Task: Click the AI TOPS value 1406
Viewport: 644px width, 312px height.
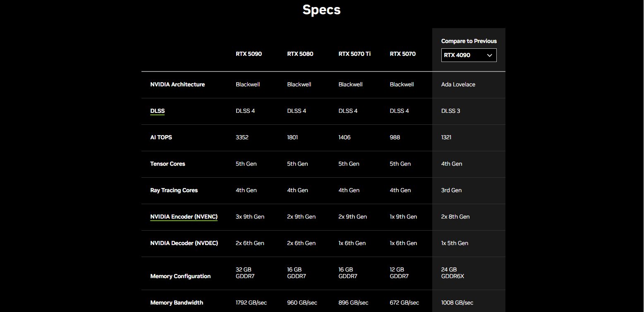Action: [344, 137]
